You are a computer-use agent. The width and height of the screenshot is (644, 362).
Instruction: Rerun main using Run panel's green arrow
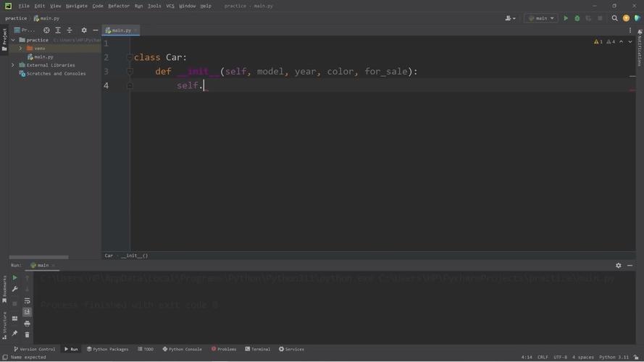coord(14,277)
